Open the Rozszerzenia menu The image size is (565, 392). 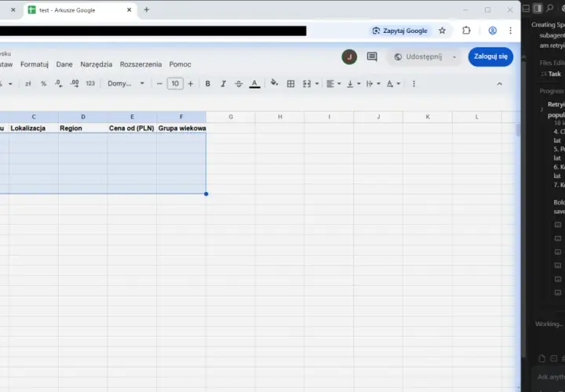[140, 64]
